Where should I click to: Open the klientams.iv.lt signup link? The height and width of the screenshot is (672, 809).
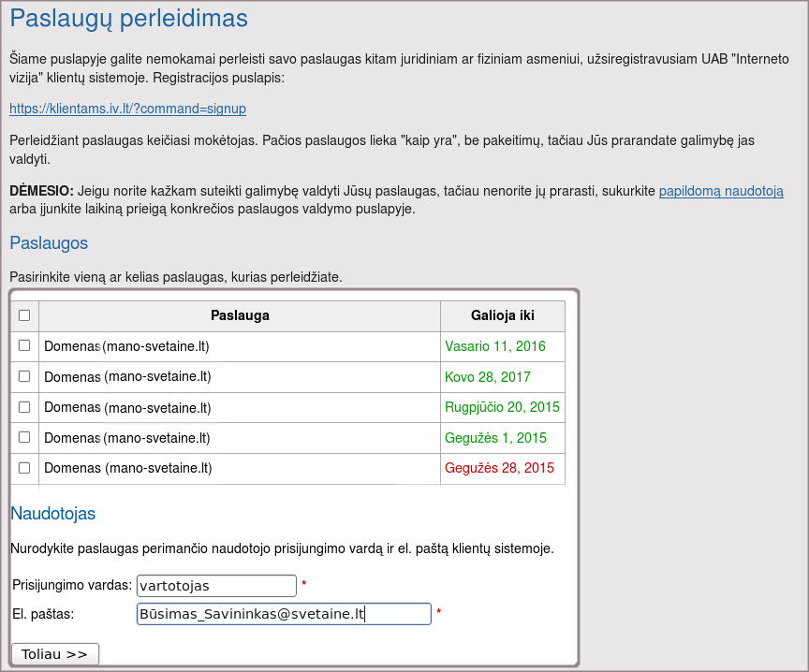(127, 109)
